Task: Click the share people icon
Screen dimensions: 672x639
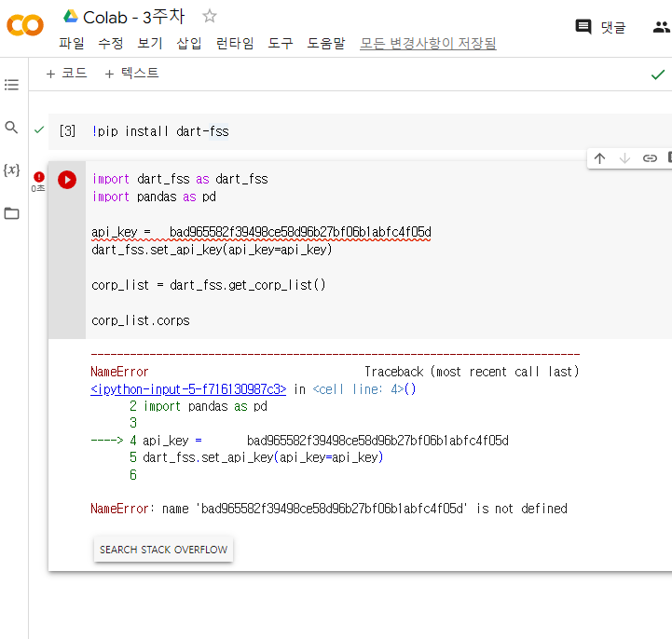Action: click(662, 27)
